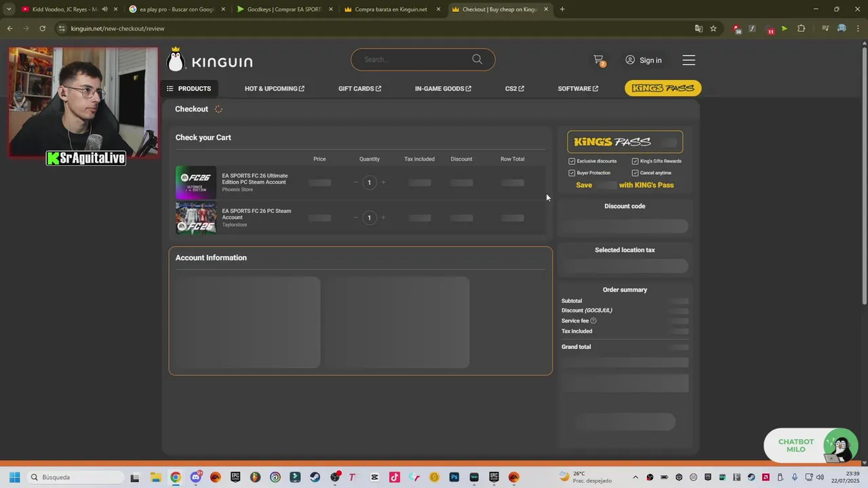View site information icon in address bar
868x488 pixels.
(x=62, y=28)
